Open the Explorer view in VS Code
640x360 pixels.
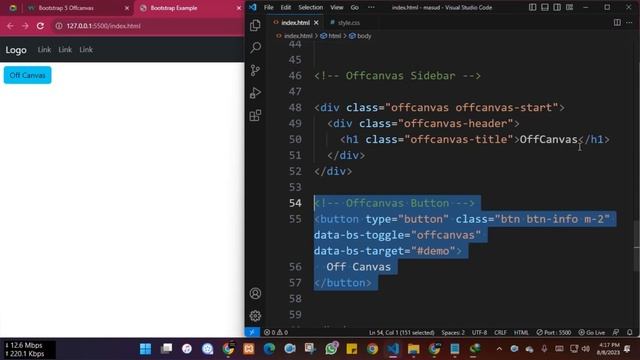[256, 25]
